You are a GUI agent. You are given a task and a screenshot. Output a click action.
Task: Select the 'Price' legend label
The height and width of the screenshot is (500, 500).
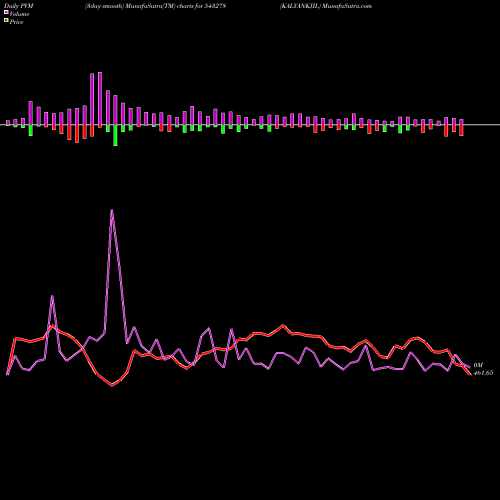[16, 22]
